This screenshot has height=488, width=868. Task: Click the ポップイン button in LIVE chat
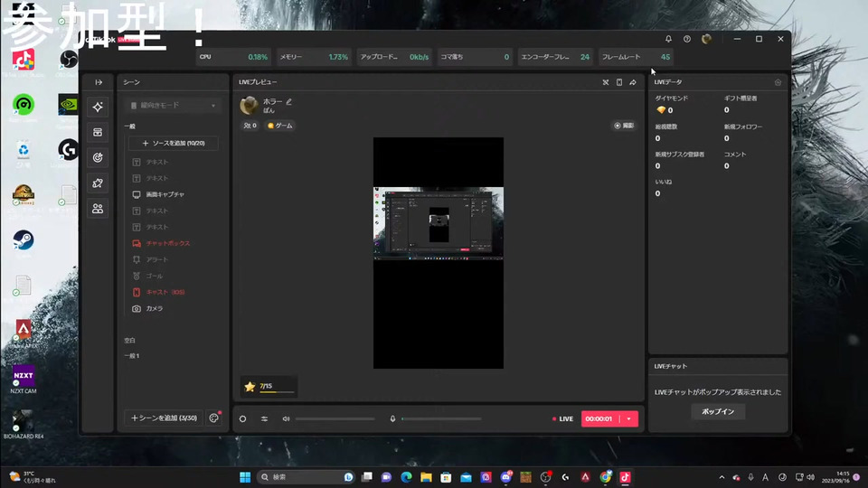coord(718,411)
